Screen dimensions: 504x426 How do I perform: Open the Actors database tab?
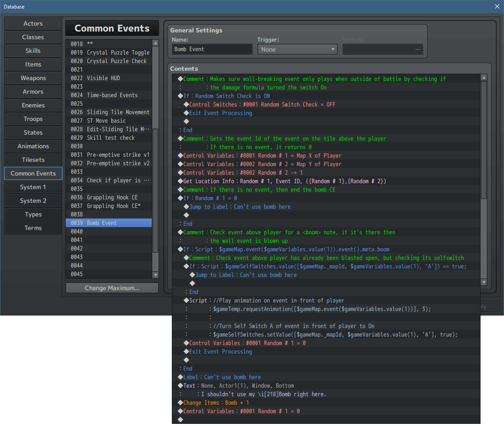point(33,23)
